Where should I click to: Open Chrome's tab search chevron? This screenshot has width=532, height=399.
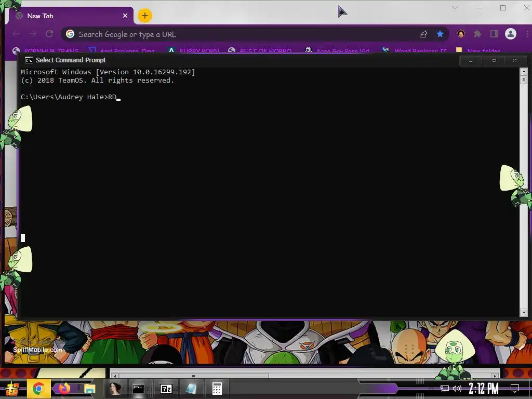(x=455, y=8)
